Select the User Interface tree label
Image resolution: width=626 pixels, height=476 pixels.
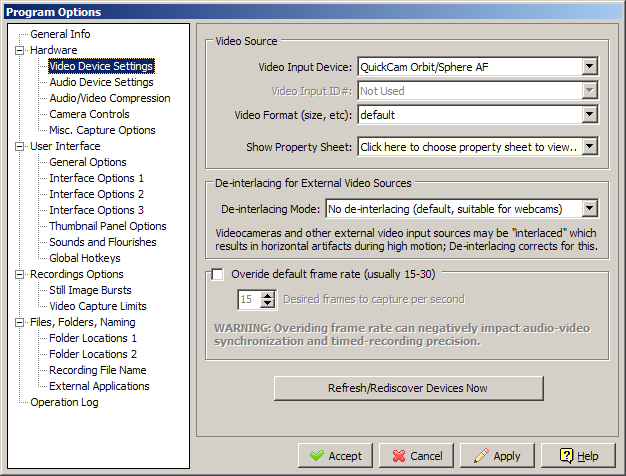(65, 146)
